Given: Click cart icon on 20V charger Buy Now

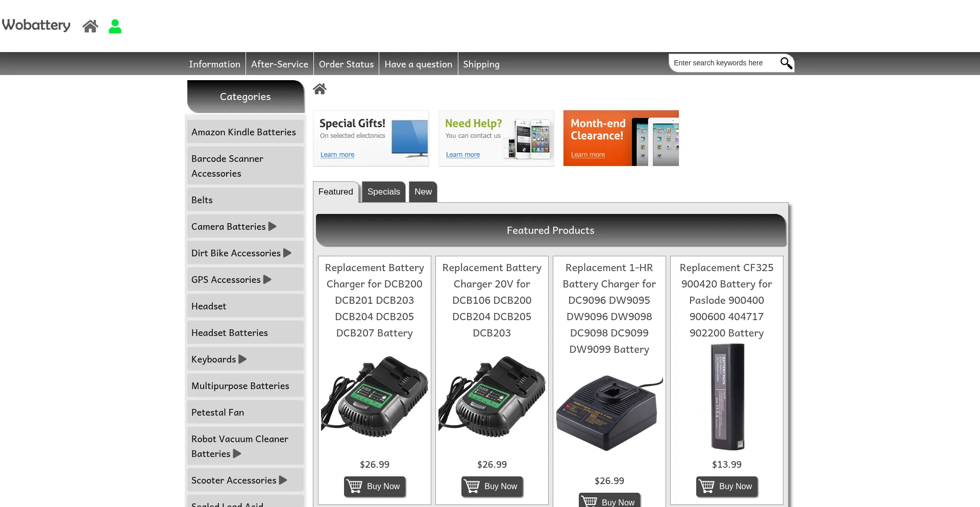Looking at the screenshot, I should click(472, 486).
